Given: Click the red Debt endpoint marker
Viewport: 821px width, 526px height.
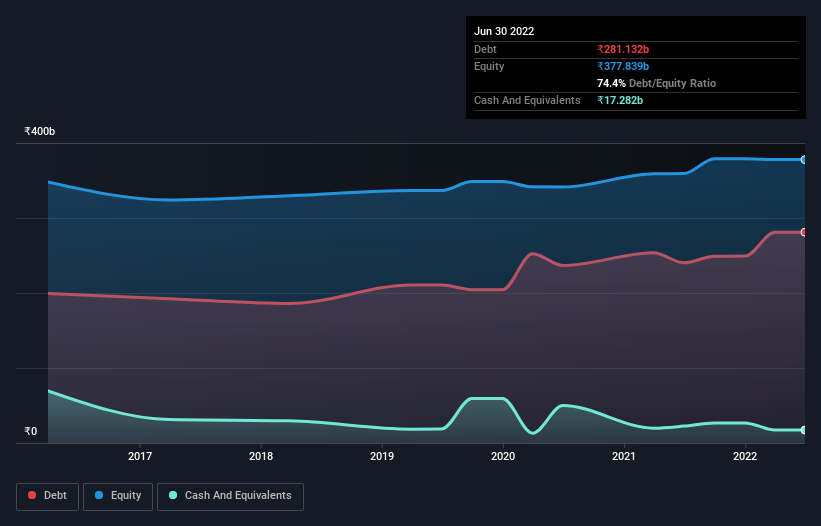Looking at the screenshot, I should click(804, 232).
